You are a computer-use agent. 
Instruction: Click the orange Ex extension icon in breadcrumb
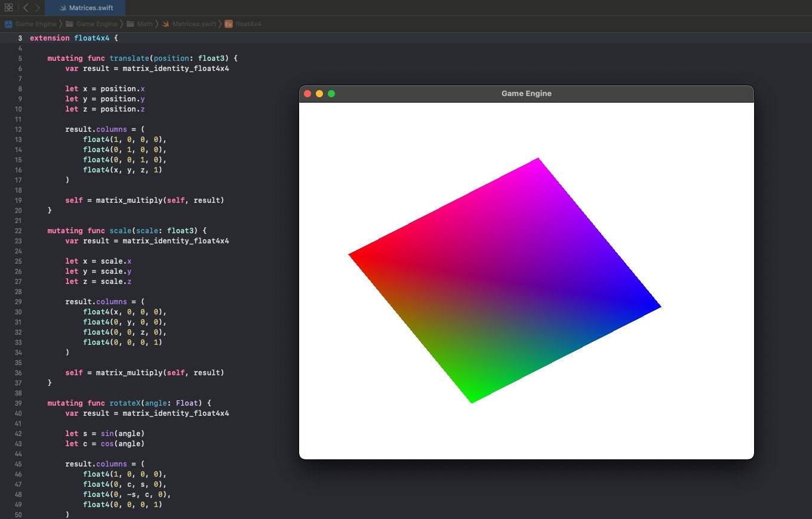click(x=229, y=24)
